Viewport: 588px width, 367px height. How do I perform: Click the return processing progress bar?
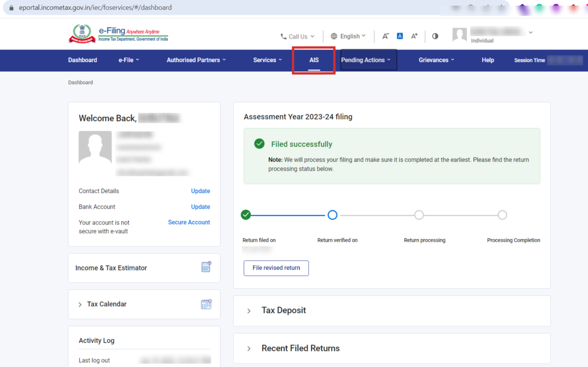(x=419, y=214)
